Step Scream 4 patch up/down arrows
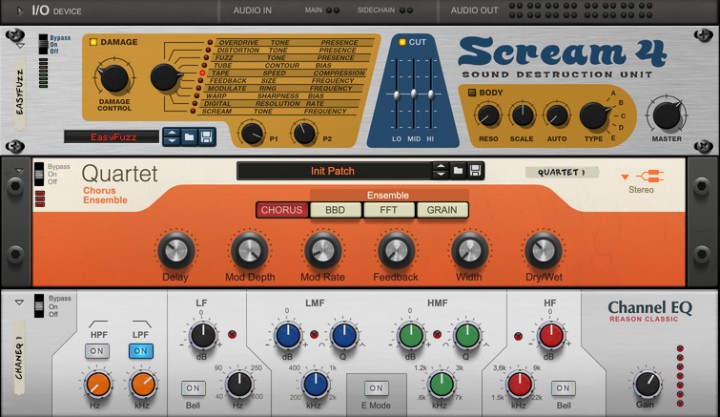This screenshot has width=720, height=417. (172, 137)
